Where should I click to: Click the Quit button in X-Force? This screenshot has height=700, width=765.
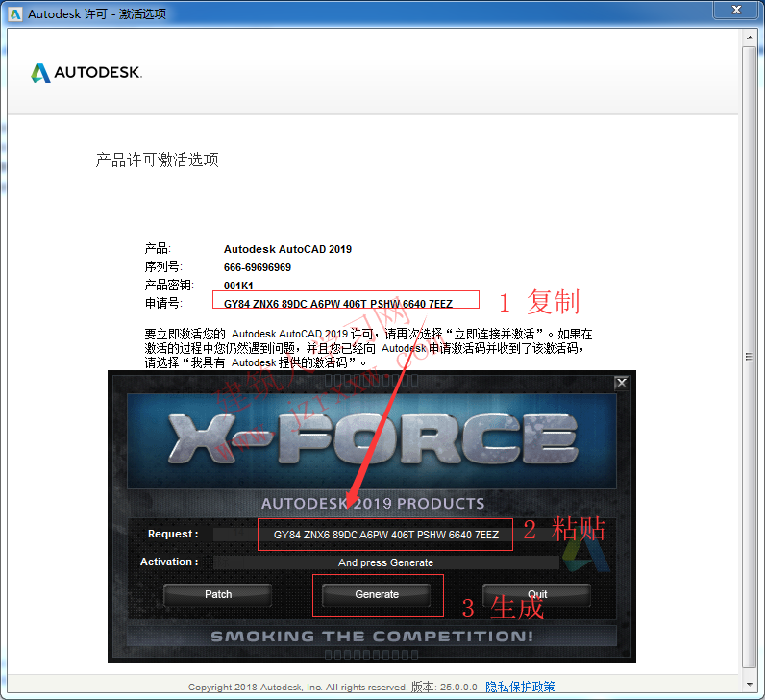pos(536,594)
